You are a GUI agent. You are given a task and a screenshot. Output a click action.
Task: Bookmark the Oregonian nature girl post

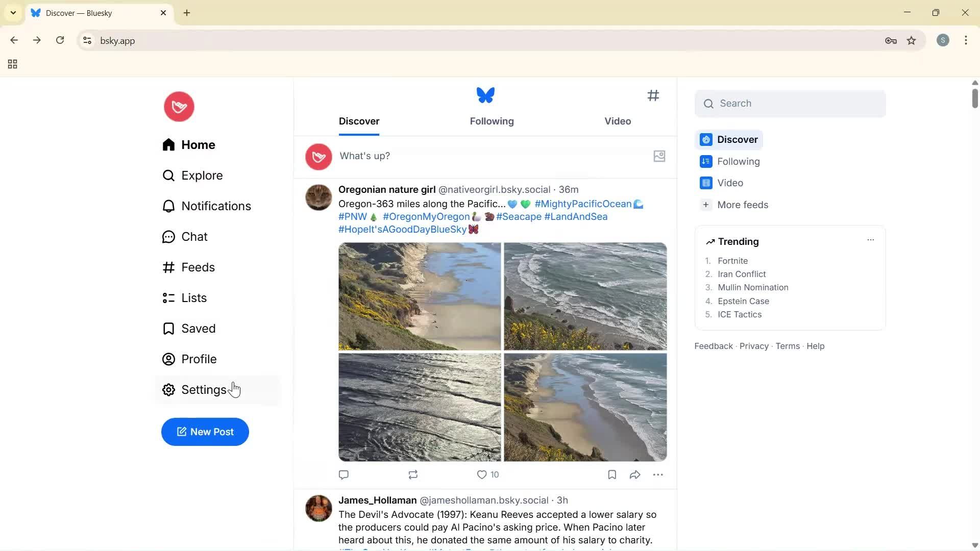tap(611, 474)
